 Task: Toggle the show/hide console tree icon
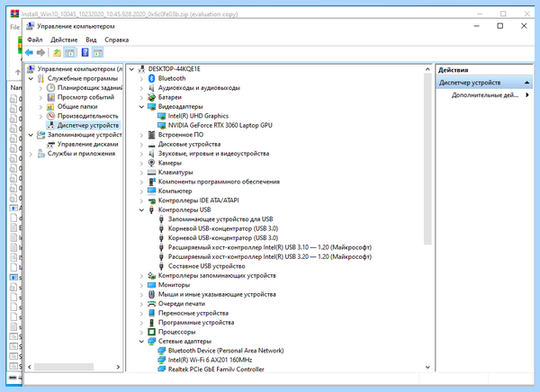click(69, 53)
